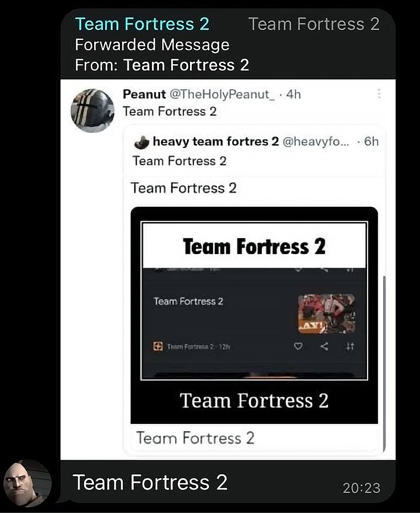Click the white serif Team Fortress 2 caption
This screenshot has height=513, width=420.
click(254, 400)
